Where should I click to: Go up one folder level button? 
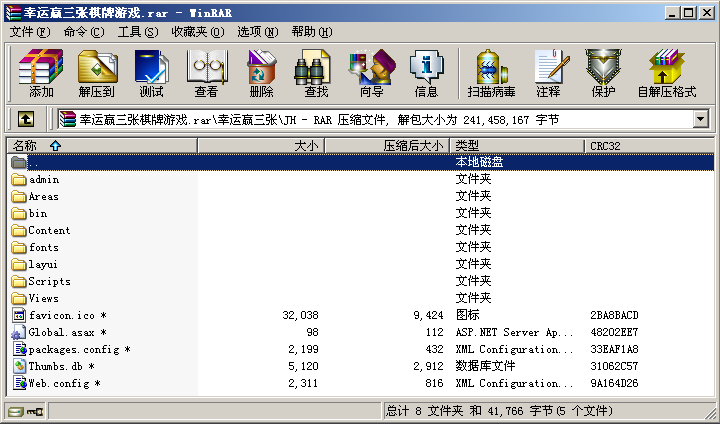[26, 119]
